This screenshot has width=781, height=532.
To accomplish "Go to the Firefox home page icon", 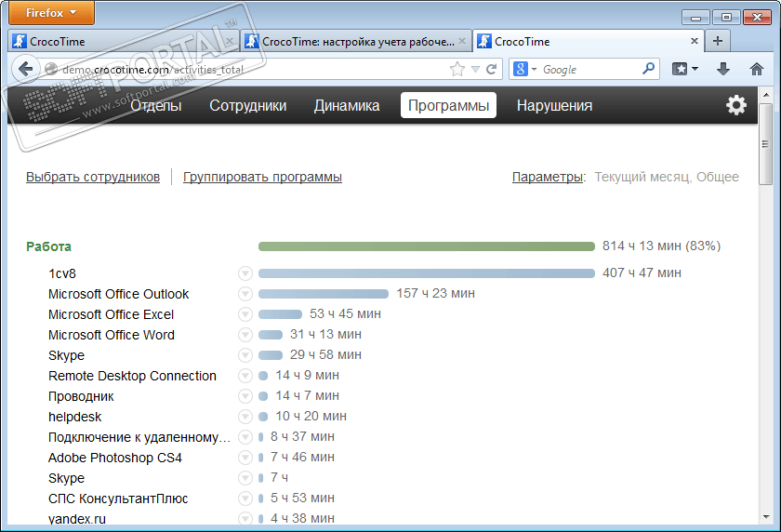I will click(757, 69).
